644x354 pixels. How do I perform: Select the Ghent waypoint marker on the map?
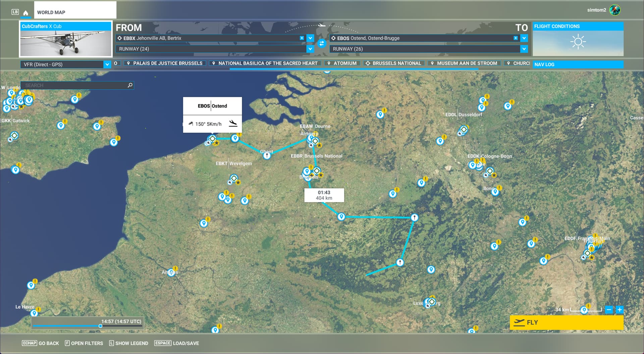click(x=267, y=156)
